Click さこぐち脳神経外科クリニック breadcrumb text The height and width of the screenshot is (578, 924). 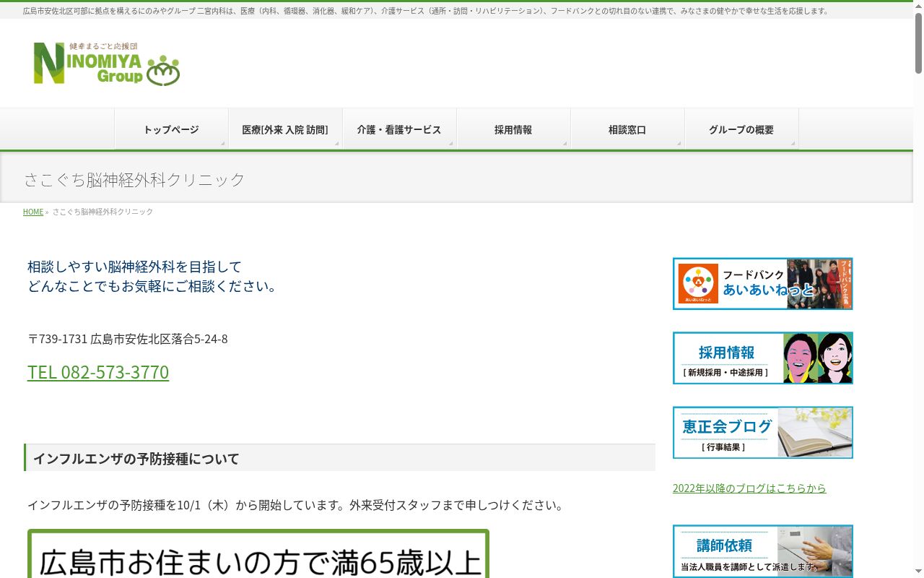click(103, 212)
